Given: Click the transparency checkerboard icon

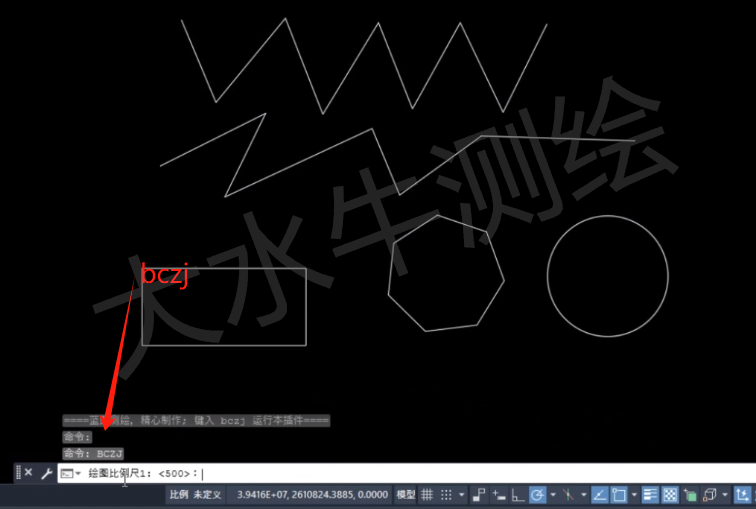Looking at the screenshot, I should (x=670, y=494).
